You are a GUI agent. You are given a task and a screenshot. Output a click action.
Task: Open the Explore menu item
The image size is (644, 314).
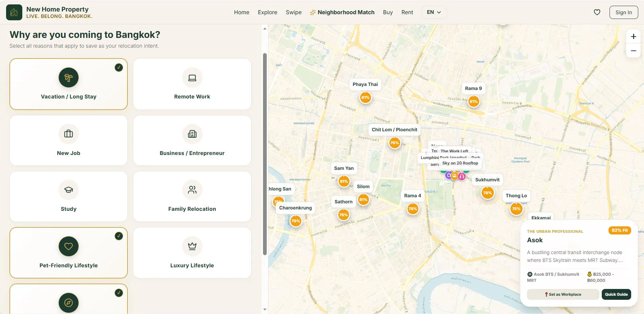pos(267,12)
